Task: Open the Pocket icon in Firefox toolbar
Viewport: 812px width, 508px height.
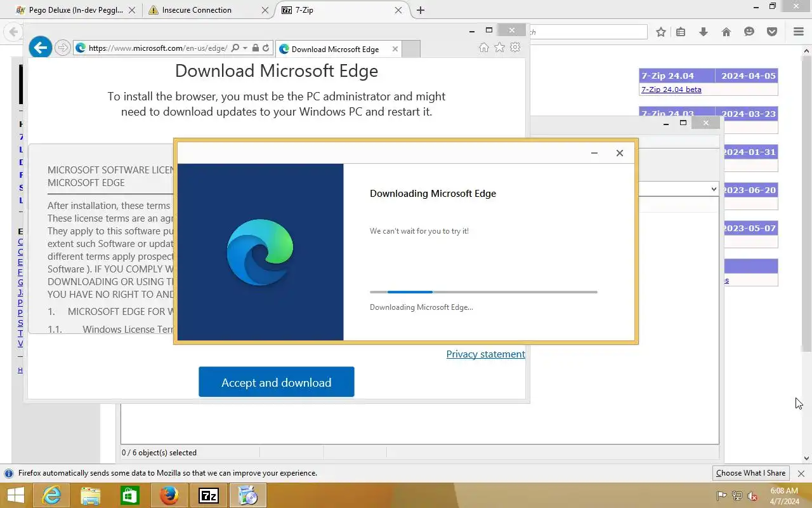Action: coord(772,32)
